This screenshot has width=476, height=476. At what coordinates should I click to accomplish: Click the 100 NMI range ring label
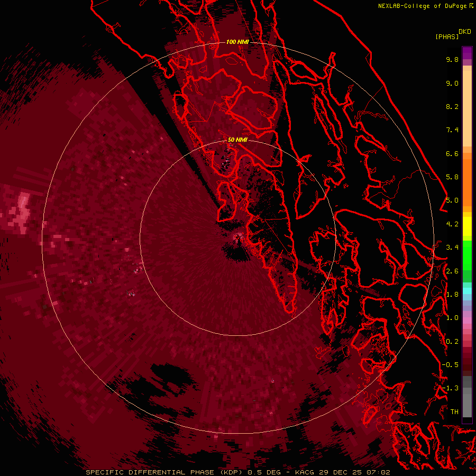click(x=237, y=42)
